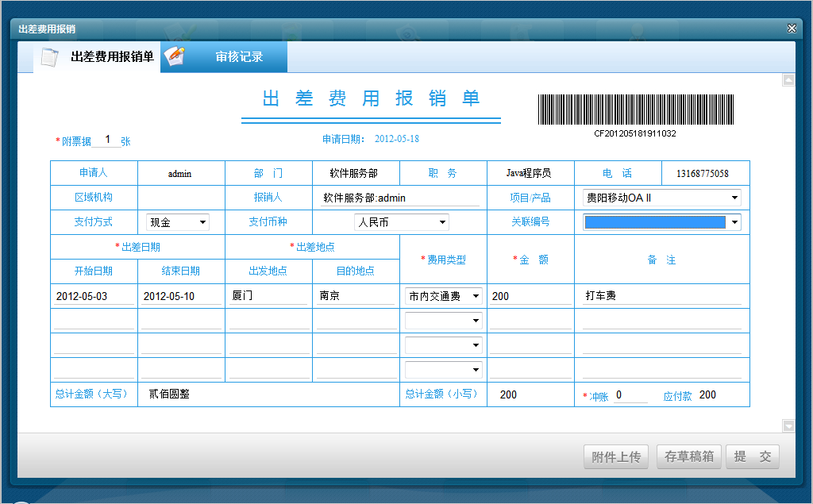Viewport: 813px width, 504px height.
Task: Click the job title Java程序员
Action: tap(529, 173)
